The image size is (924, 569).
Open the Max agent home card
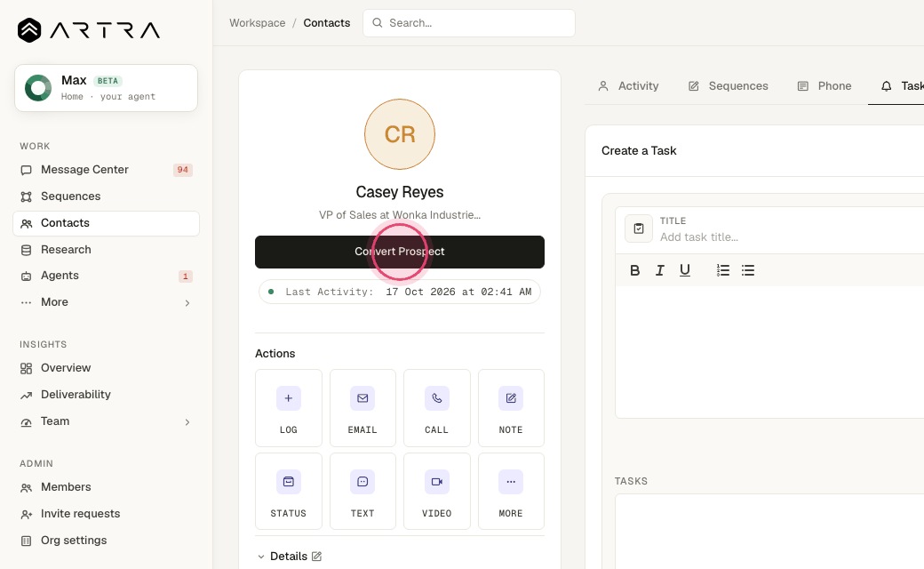[x=106, y=88]
